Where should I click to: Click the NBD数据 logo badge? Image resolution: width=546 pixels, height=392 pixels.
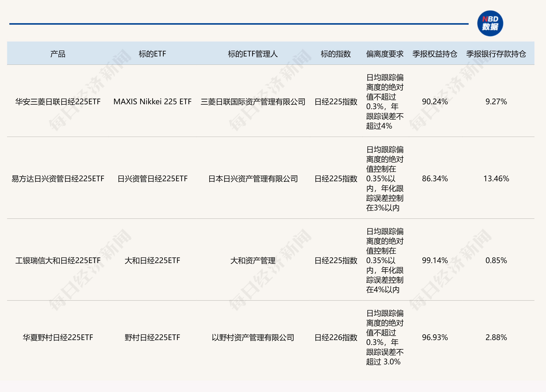[490, 23]
